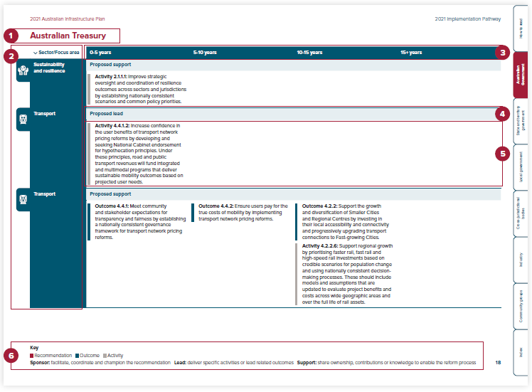Click the Transport icon beside Proposed lead
Image resolution: width=532 pixels, height=392 pixels.
pyautogui.click(x=22, y=119)
